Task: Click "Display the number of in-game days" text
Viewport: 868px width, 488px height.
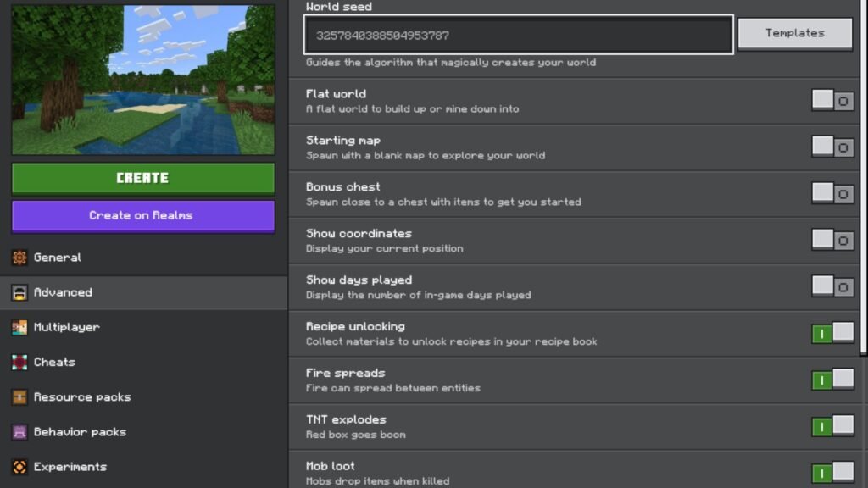Action: click(419, 296)
